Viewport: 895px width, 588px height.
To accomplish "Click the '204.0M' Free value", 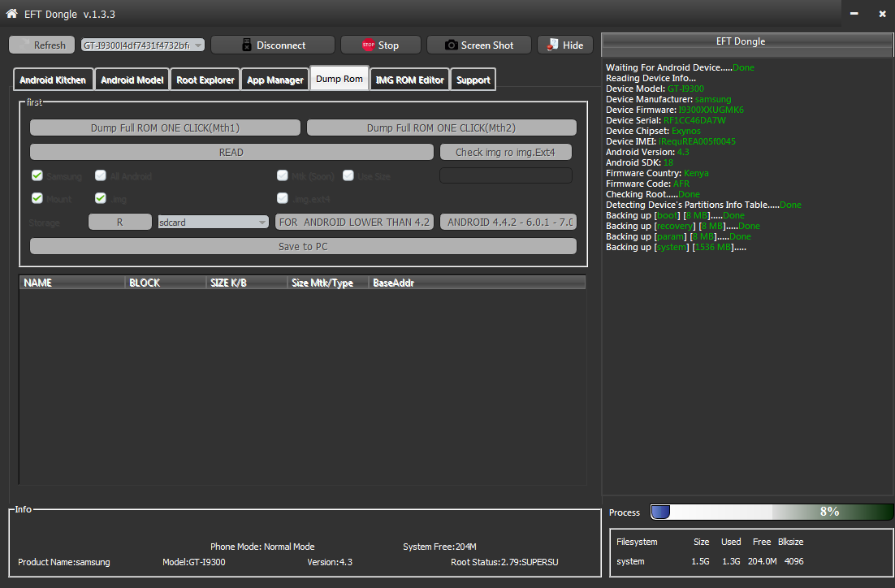I will (x=762, y=562).
